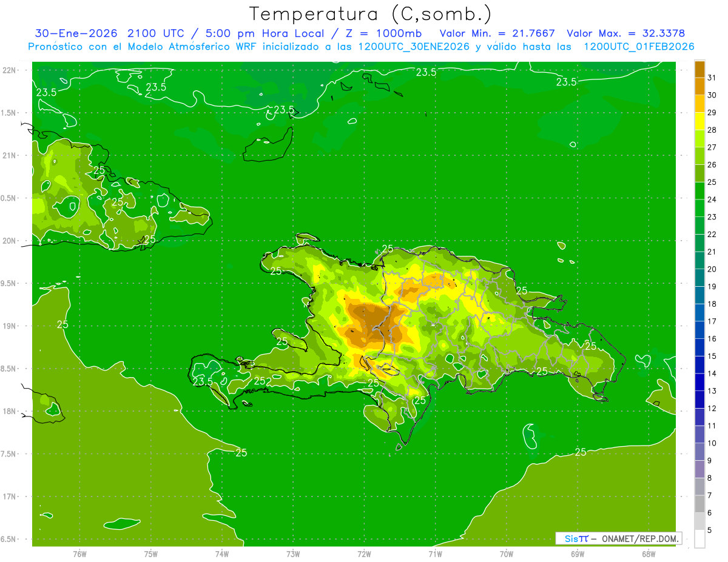Click the latitude label '20N'

click(8, 241)
